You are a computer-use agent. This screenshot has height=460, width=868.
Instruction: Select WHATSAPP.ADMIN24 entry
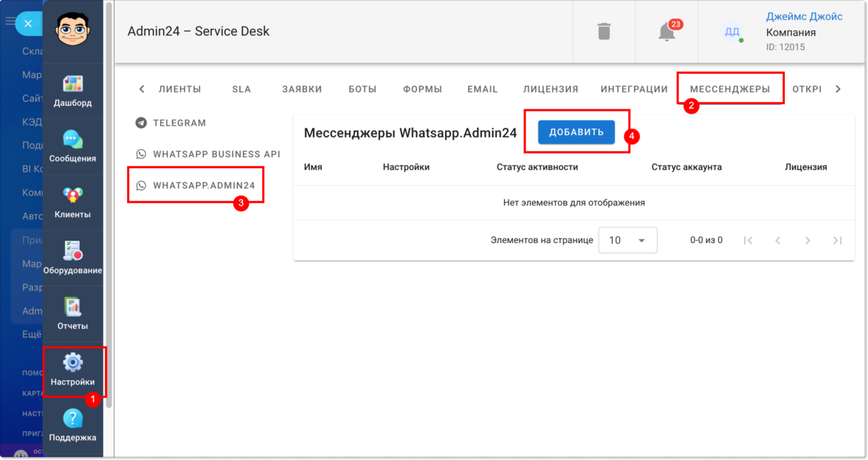coord(196,185)
